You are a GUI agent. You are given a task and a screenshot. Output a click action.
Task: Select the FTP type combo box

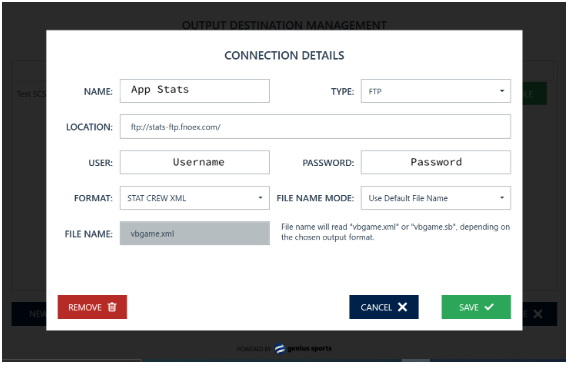436,91
